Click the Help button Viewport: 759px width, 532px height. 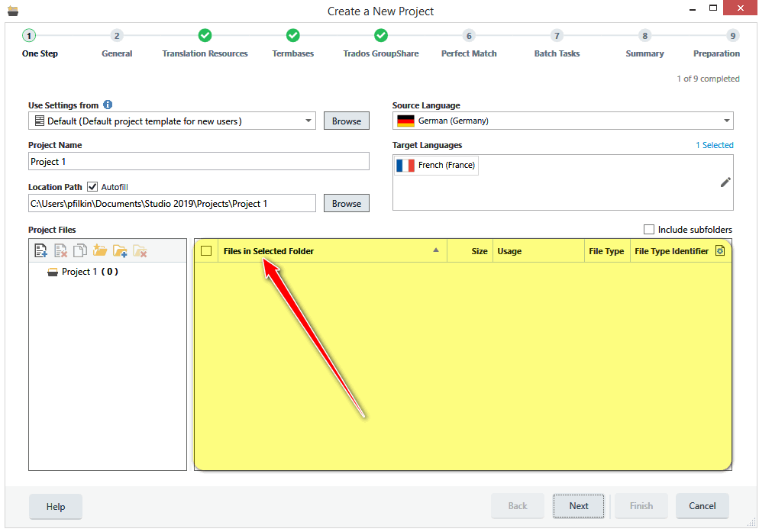point(56,506)
